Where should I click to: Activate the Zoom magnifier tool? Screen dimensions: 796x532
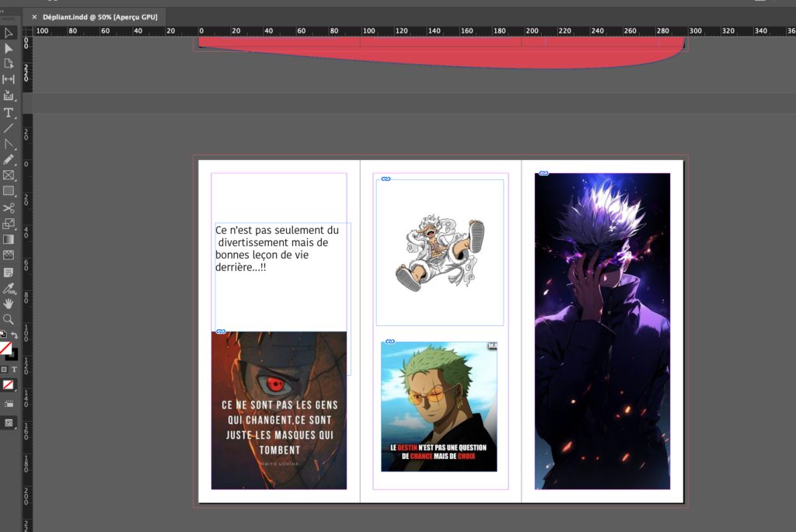click(x=9, y=319)
